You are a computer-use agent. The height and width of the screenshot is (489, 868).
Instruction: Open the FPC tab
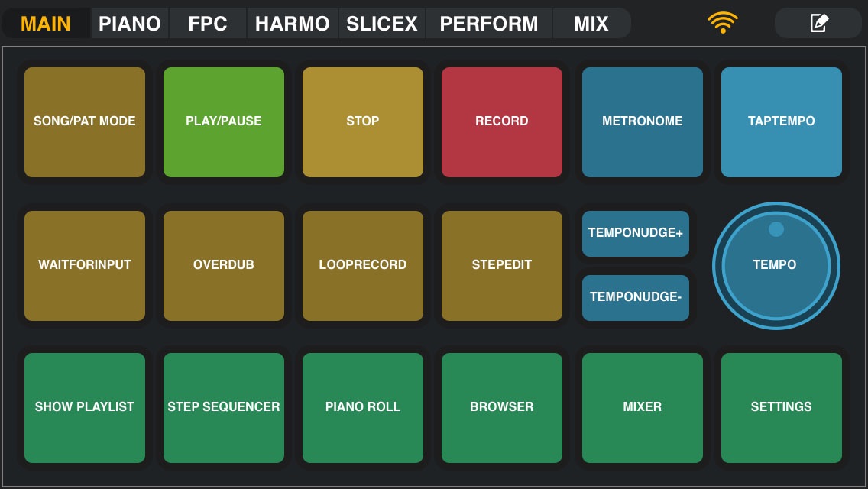click(208, 24)
